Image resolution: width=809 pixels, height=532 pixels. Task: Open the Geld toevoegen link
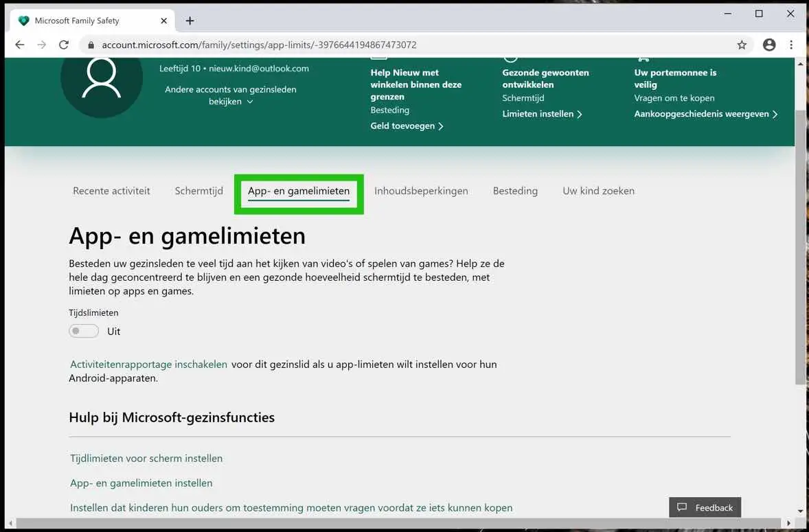407,126
